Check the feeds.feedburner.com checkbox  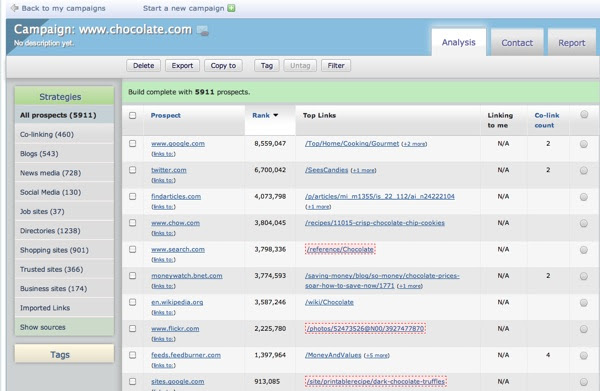132,355
